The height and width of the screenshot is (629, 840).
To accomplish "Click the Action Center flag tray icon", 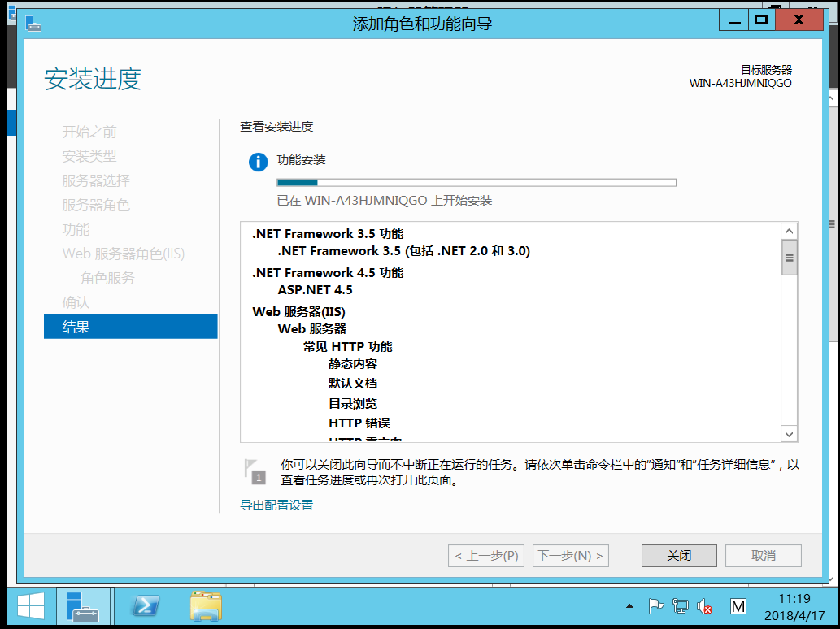I will click(x=655, y=606).
